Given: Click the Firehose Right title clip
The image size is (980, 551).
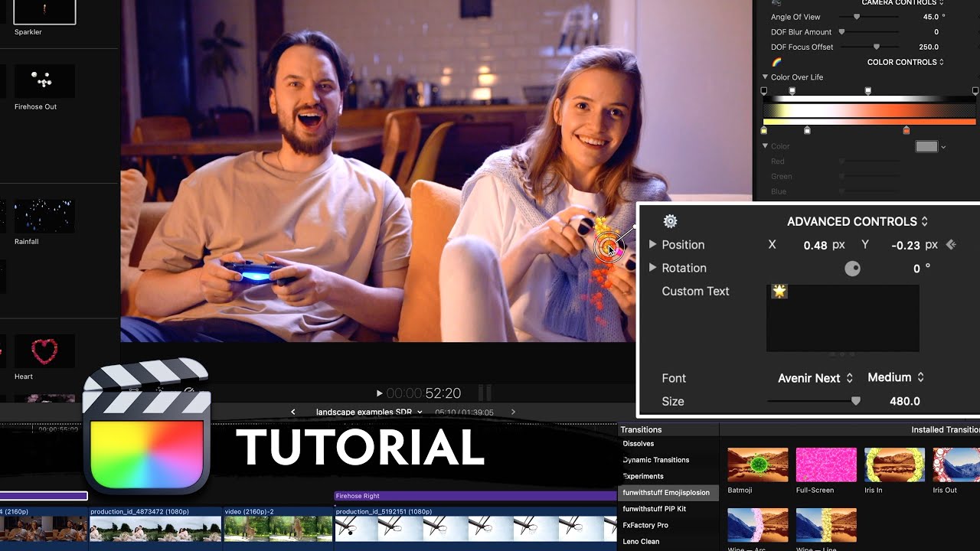Looking at the screenshot, I should 475,496.
